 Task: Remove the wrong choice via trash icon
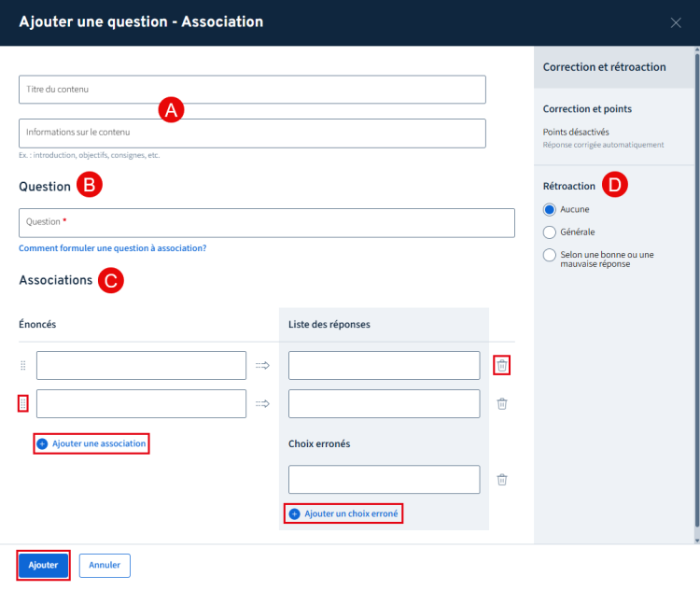[x=502, y=480]
